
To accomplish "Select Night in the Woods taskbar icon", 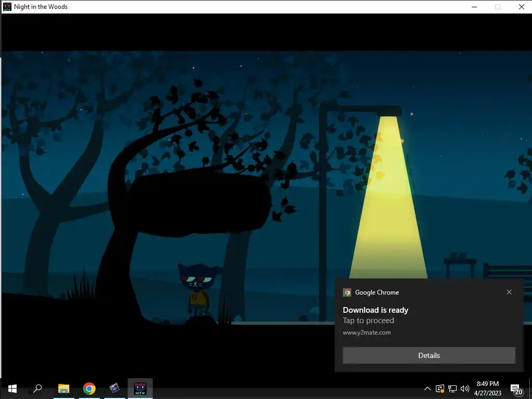I will [140, 389].
